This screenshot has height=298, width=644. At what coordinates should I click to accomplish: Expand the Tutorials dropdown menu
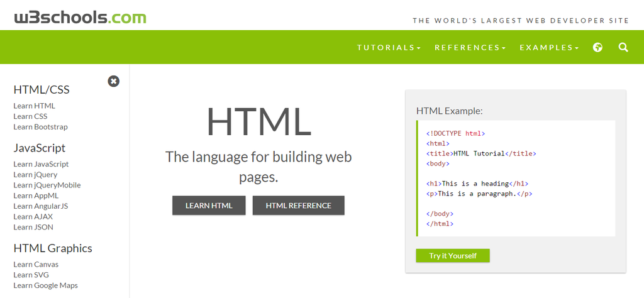click(x=389, y=48)
